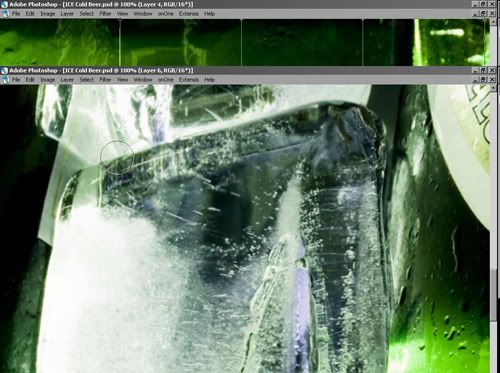Image resolution: width=500 pixels, height=373 pixels.
Task: Open Extensis menu in Layer 4 window
Action: pos(189,14)
